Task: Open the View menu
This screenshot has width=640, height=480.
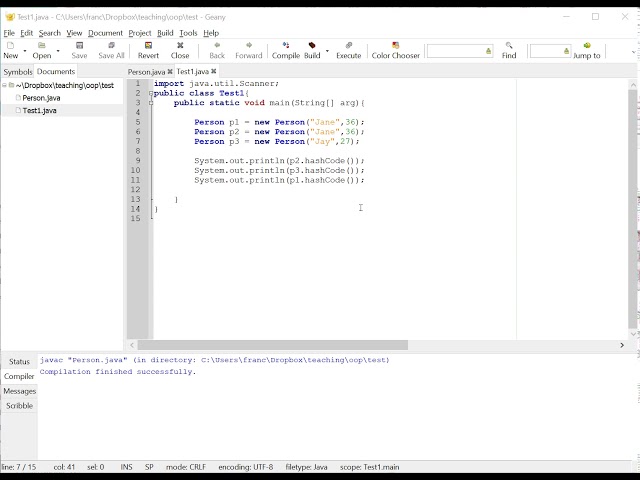Action: point(74,33)
